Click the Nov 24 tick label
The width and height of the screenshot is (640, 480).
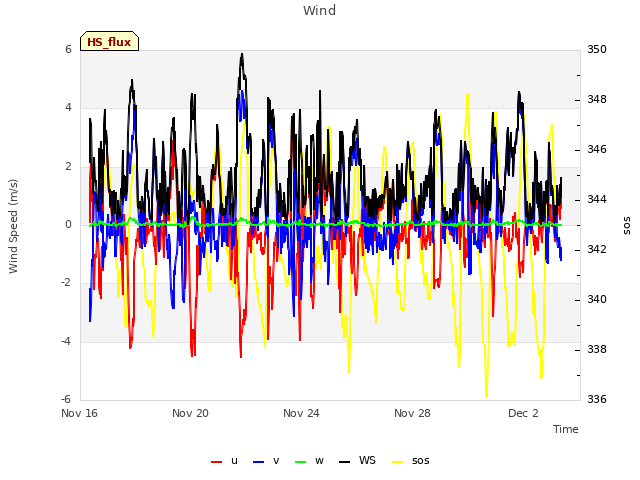[301, 413]
